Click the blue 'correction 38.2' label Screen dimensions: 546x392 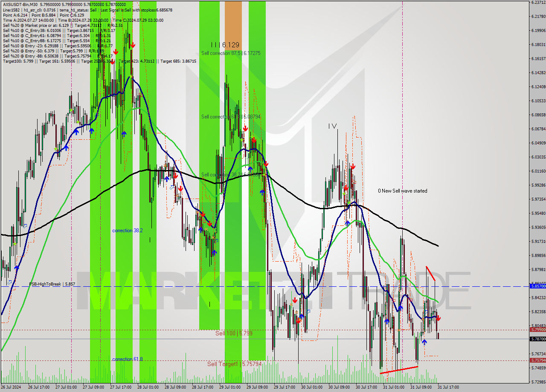tap(128, 231)
